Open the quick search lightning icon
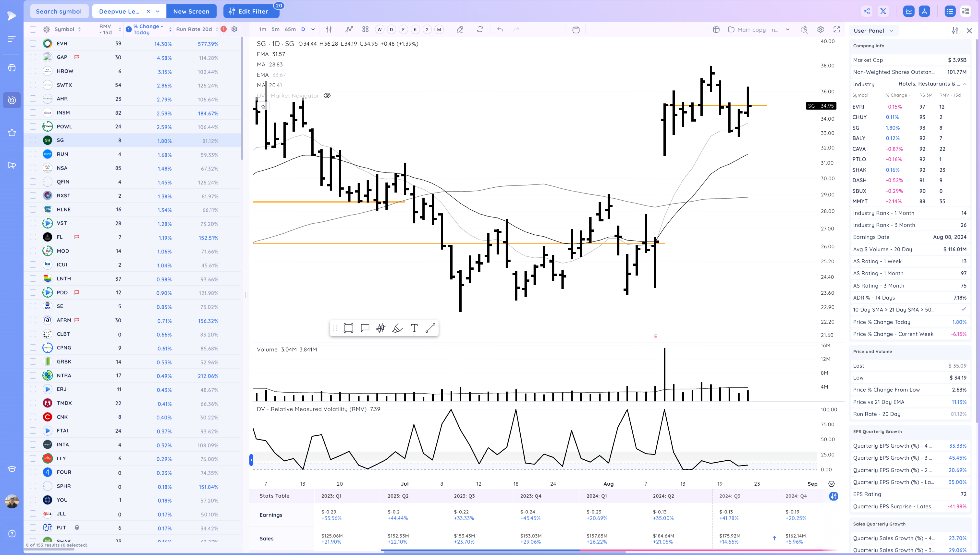Viewport: 980px width, 555px height. [804, 29]
